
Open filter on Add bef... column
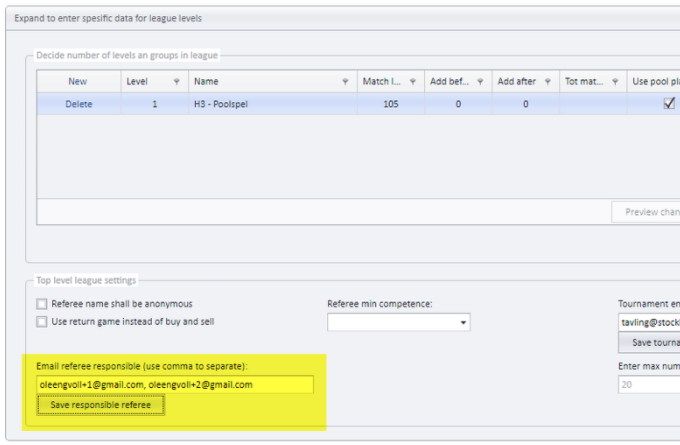[480, 82]
